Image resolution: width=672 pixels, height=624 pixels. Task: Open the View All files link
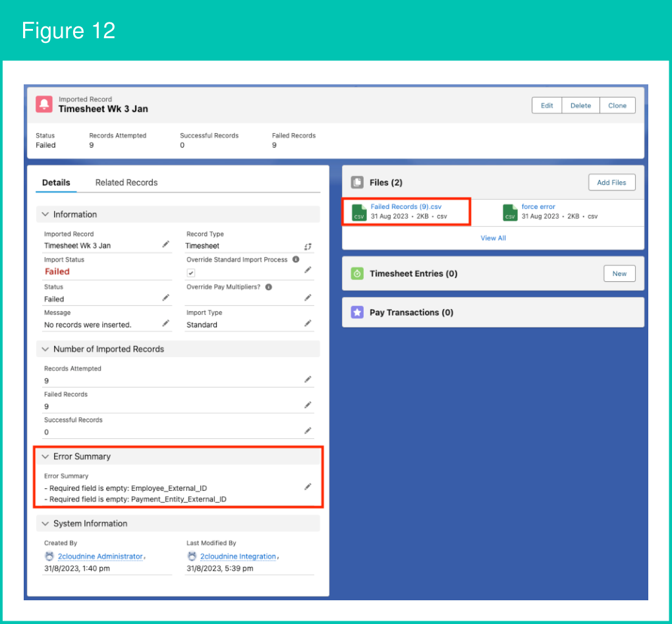coord(493,238)
